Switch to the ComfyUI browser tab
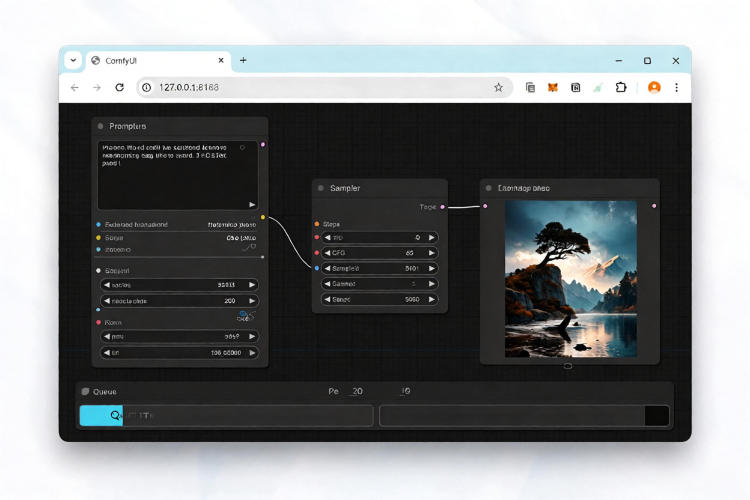 (158, 61)
